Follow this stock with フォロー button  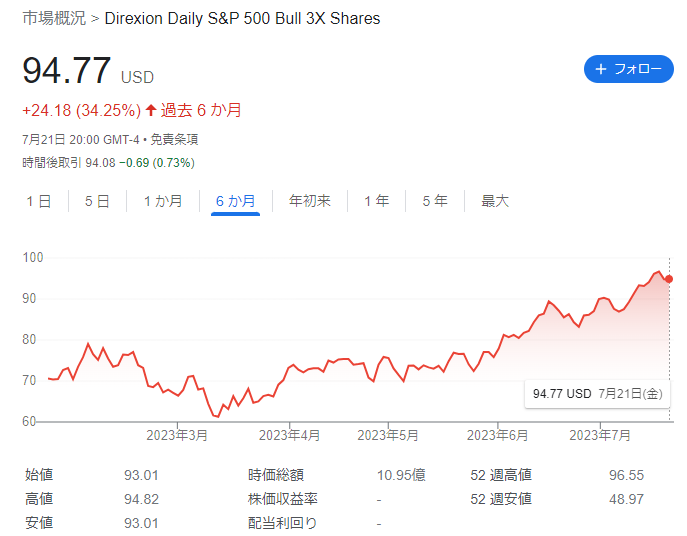[x=629, y=69]
